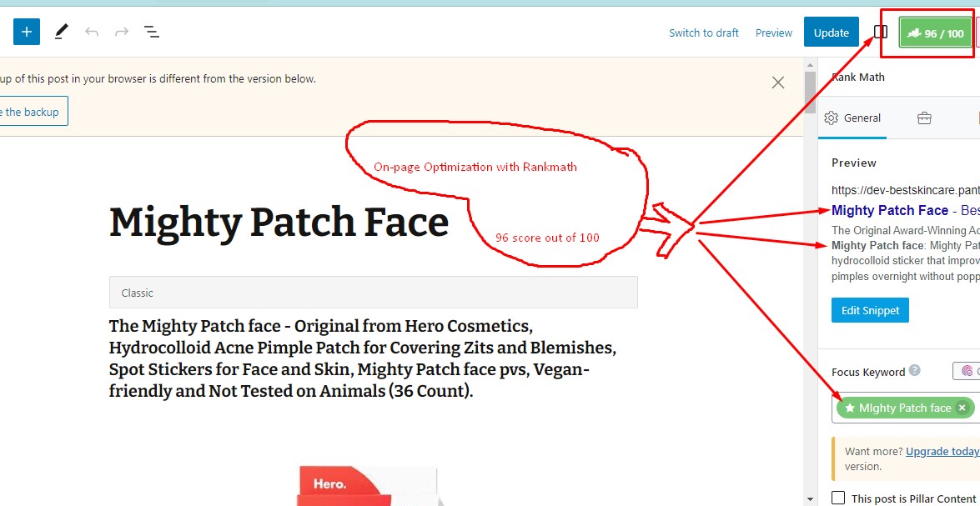This screenshot has width=980, height=506.
Task: Open the document outline list view
Action: tap(151, 32)
